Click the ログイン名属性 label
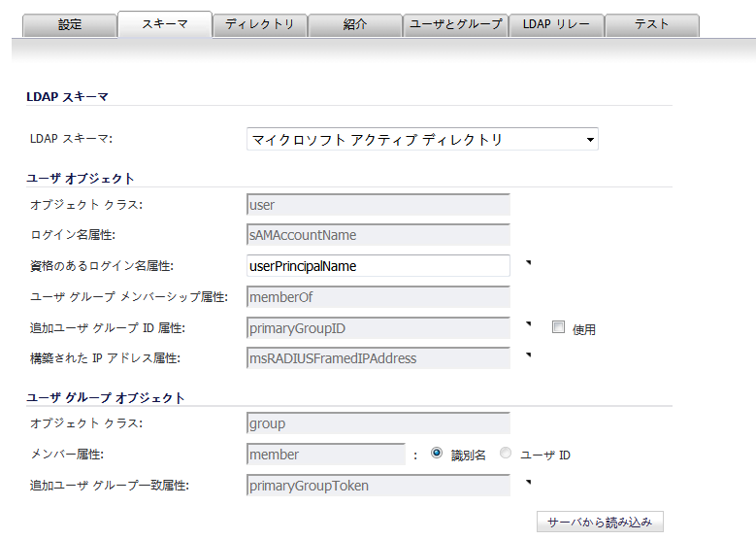756x540 pixels. tap(73, 235)
